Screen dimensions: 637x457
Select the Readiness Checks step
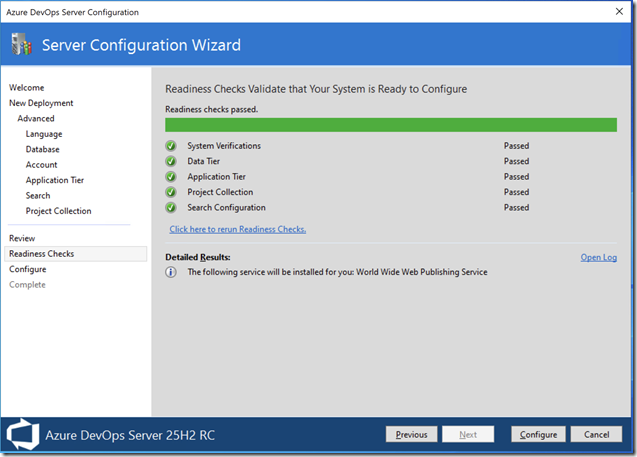(x=76, y=254)
